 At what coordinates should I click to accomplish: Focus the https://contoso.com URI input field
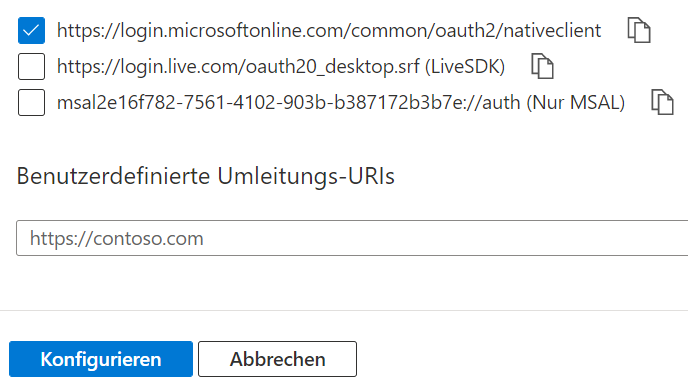[352, 238]
